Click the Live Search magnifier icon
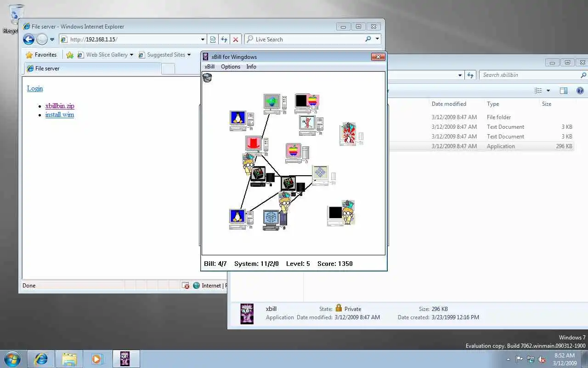The image size is (588, 368). click(368, 39)
